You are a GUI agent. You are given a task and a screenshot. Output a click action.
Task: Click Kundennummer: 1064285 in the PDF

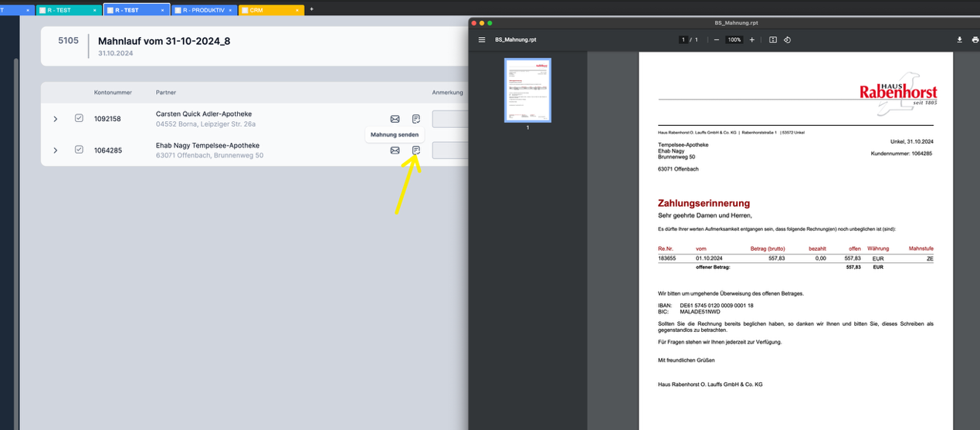click(x=901, y=154)
